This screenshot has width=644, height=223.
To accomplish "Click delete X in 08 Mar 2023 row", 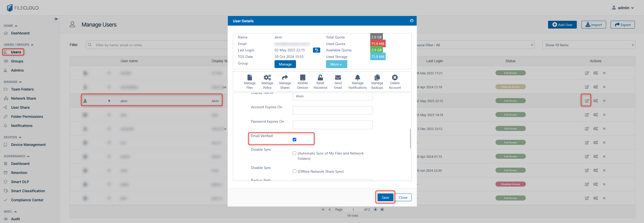I will click(x=604, y=73).
